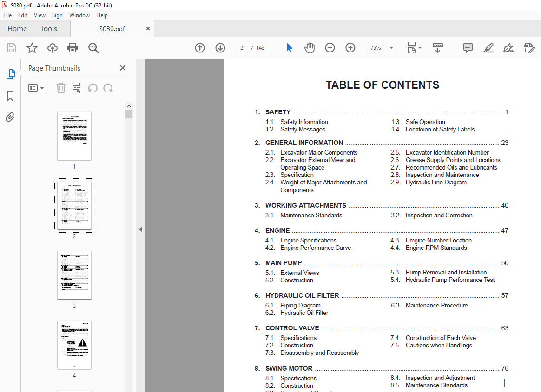541x392 pixels.
Task: Enable scrolling page display mode
Action: pyautogui.click(x=437, y=48)
